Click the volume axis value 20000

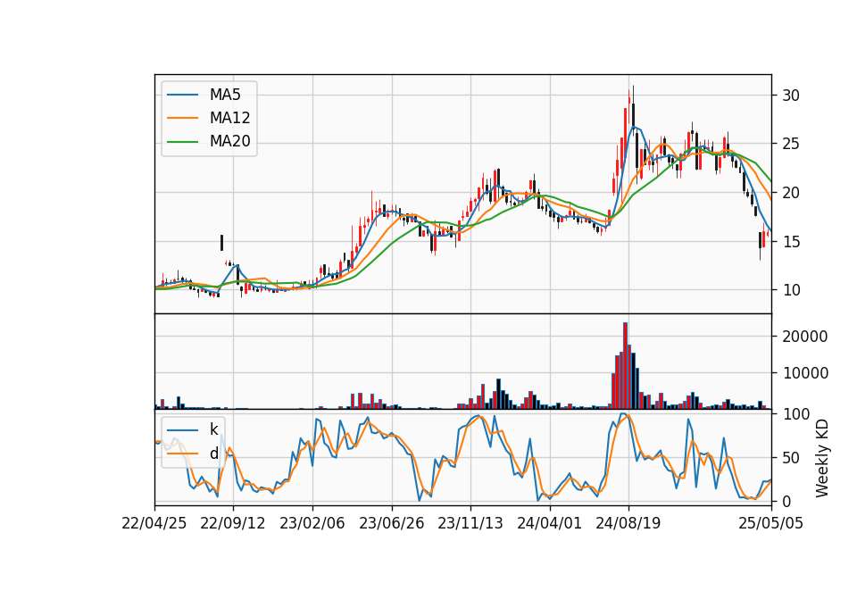[x=805, y=337]
